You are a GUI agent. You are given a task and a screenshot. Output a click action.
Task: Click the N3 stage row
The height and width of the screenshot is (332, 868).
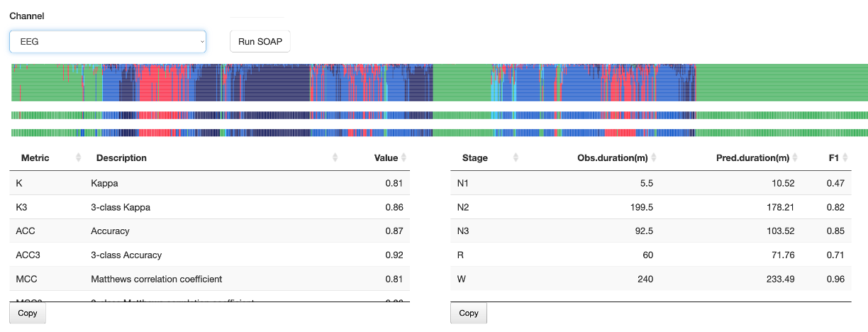[x=650, y=231]
